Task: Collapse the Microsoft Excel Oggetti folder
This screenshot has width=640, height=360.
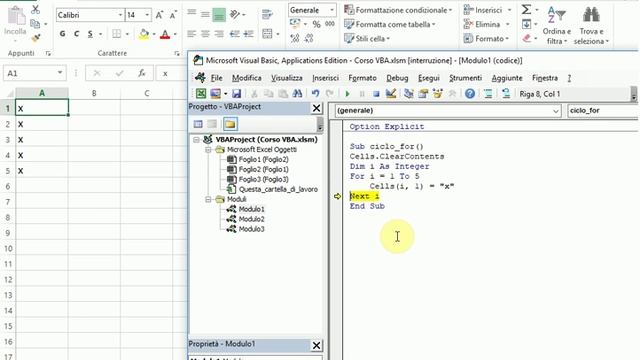Action: 208,150
